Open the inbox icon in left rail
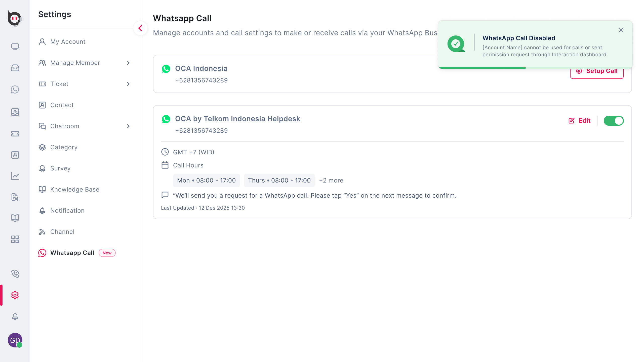 tap(15, 68)
